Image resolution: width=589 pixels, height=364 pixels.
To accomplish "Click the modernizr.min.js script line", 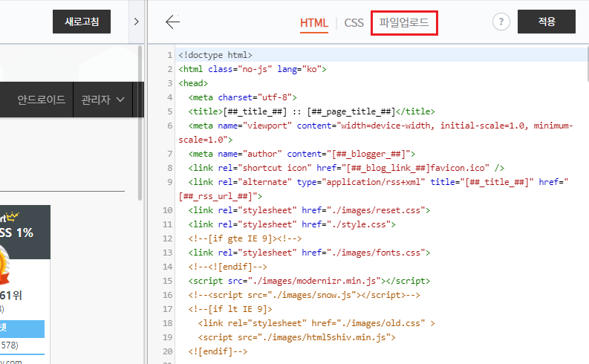I will [x=309, y=281].
